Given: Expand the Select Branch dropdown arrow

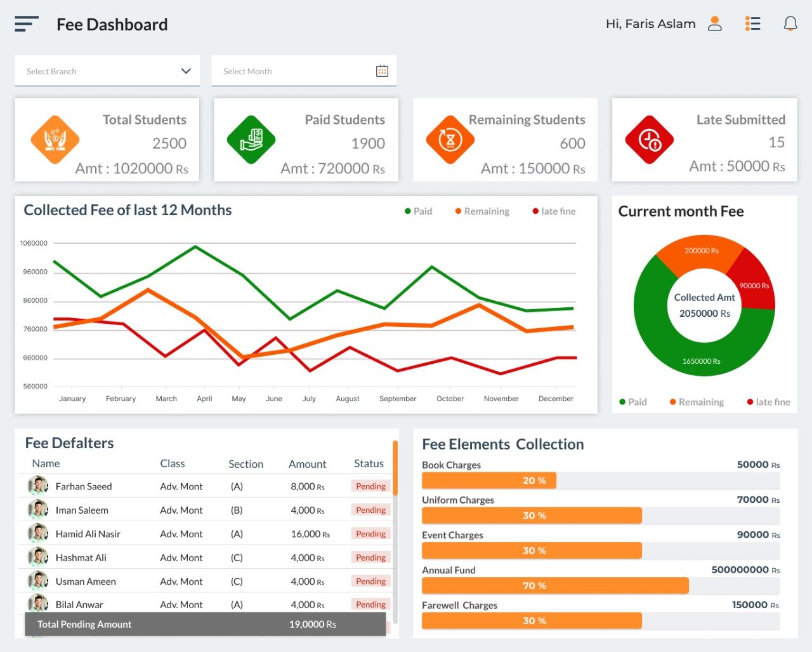Looking at the screenshot, I should [x=186, y=70].
